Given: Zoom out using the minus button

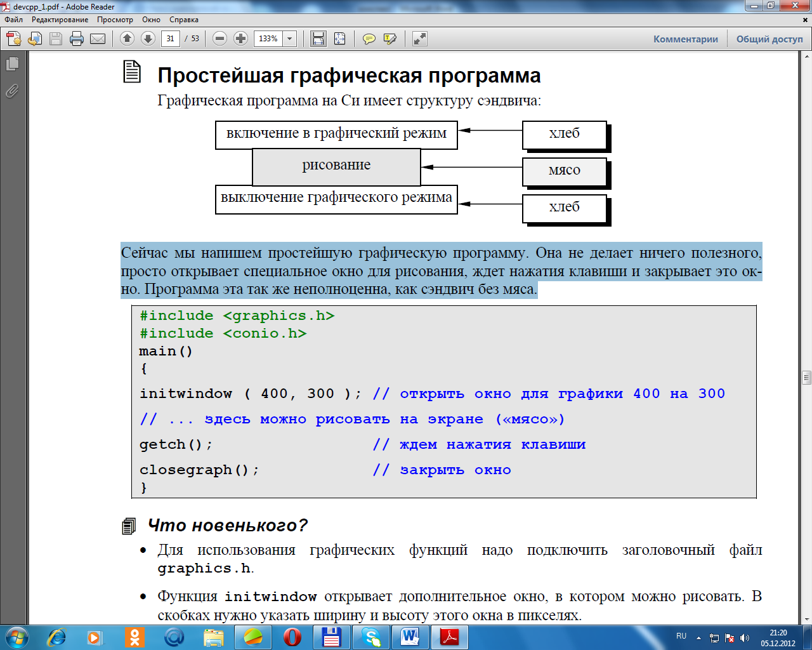Looking at the screenshot, I should 219,39.
